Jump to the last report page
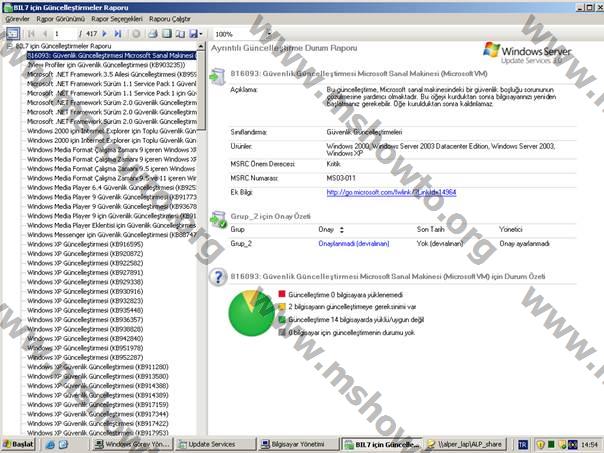 pyautogui.click(x=117, y=34)
